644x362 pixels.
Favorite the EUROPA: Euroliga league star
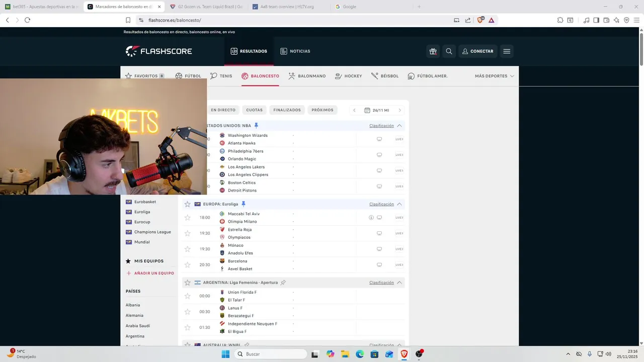coord(188,204)
